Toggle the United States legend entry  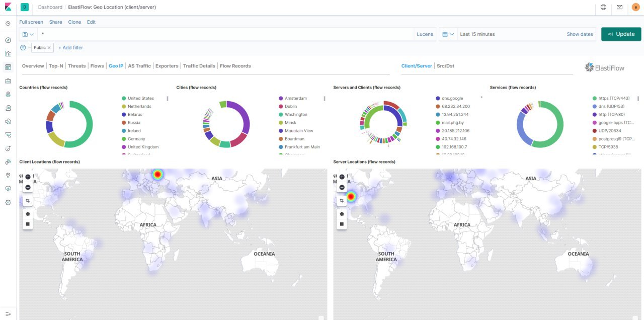point(140,98)
